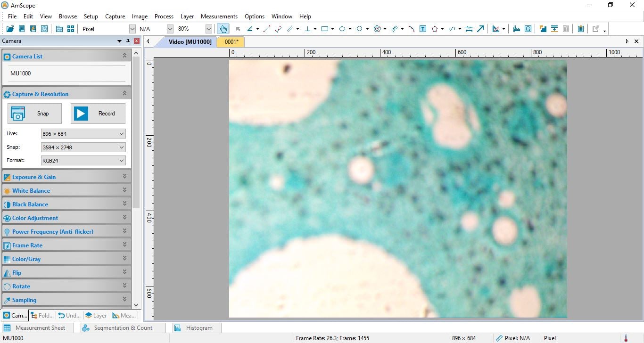
Task: Select the Scale bar tool
Action: tap(469, 29)
